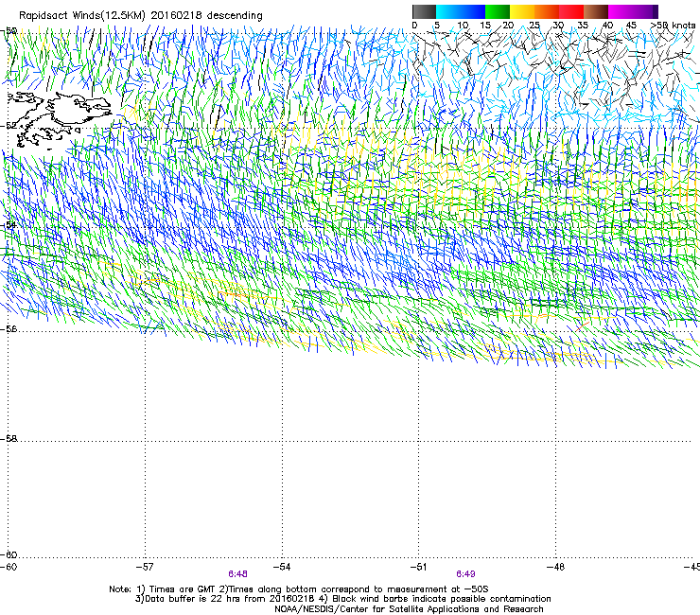The width and height of the screenshot is (700, 615).
Task: Click the -52 latitude axis label
Action: tap(9, 126)
